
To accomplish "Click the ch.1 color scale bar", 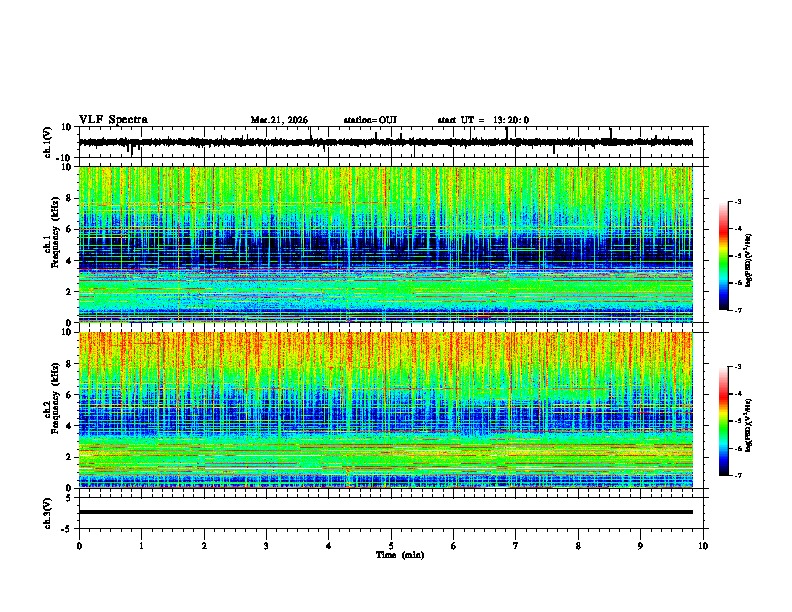I will pos(724,256).
